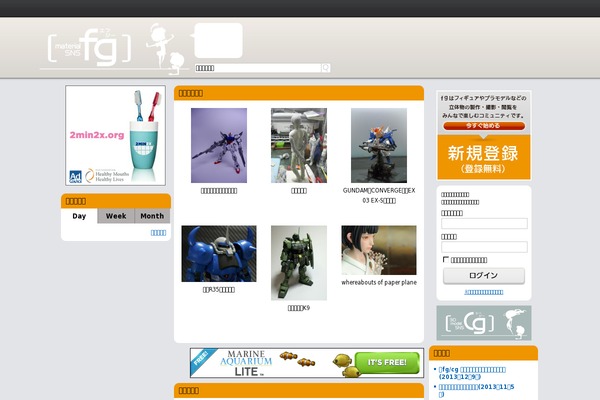600x400 pixels.
Task: Open the whereabouts of paper plane thumbnail
Action: click(x=379, y=250)
